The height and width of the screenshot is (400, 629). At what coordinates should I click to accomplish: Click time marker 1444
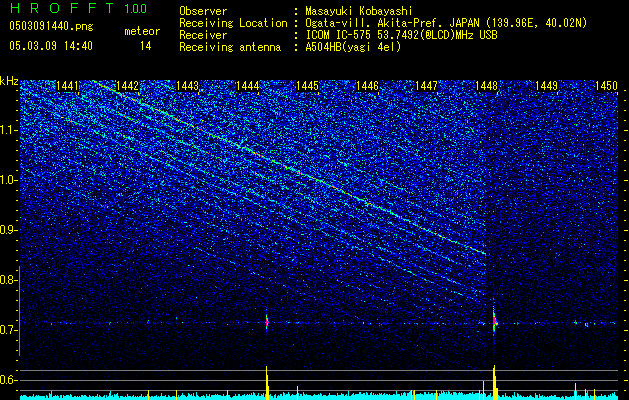(248, 86)
